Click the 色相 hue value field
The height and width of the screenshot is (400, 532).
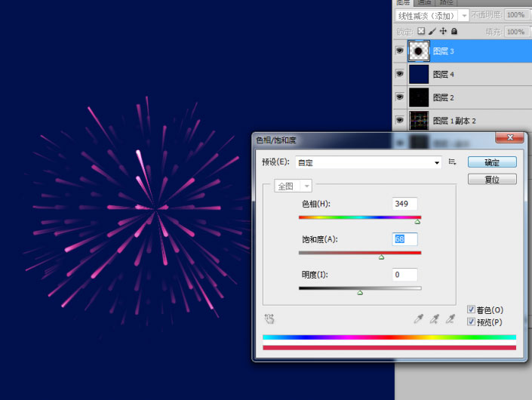[x=405, y=204]
